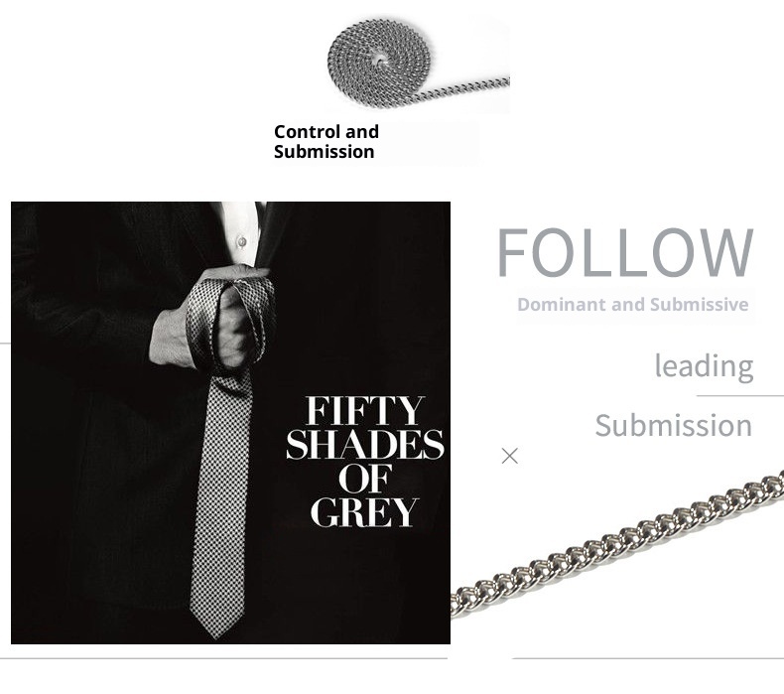This screenshot has height=694, width=784.
Task: Click the thin line under leading
Action: [740, 396]
